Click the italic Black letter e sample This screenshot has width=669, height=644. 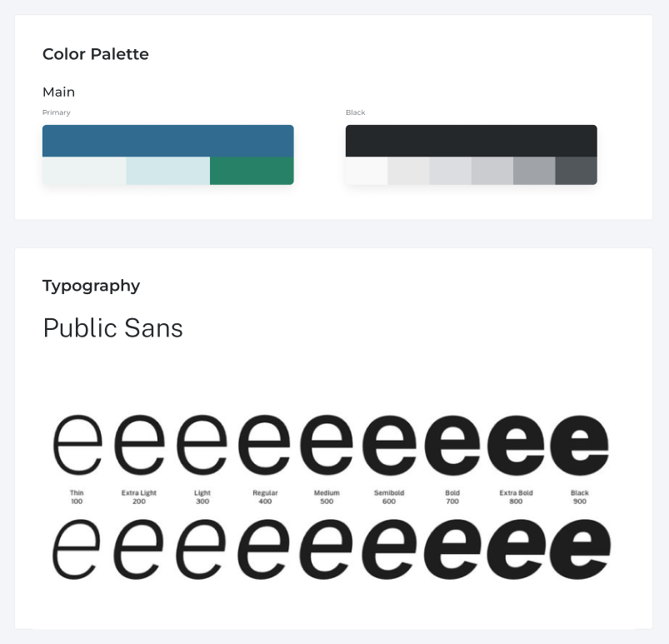tap(580, 549)
